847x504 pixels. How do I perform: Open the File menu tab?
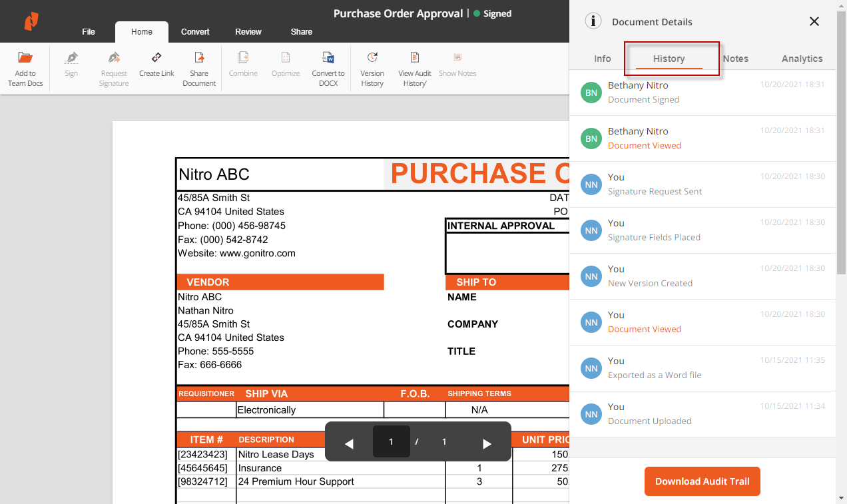89,32
